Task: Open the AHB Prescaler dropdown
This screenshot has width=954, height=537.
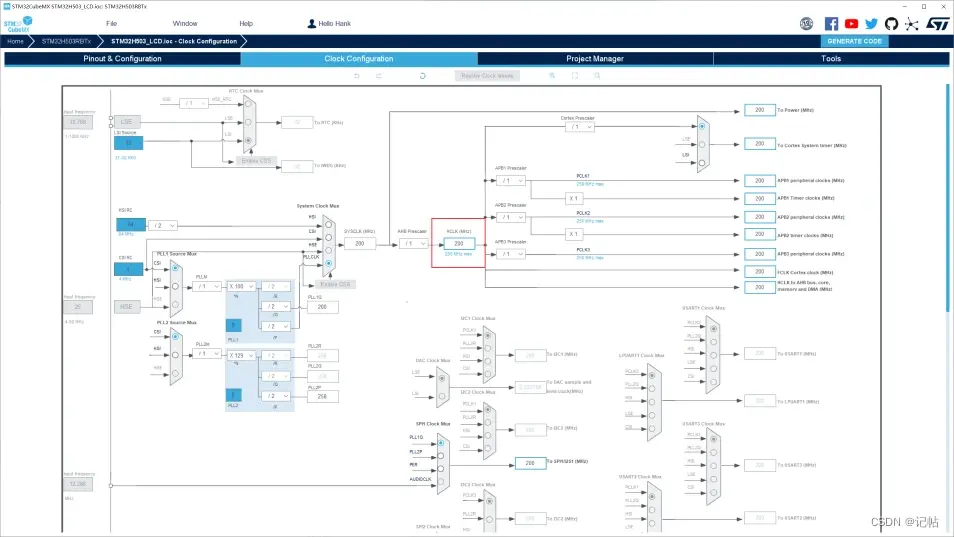Action: 413,243
